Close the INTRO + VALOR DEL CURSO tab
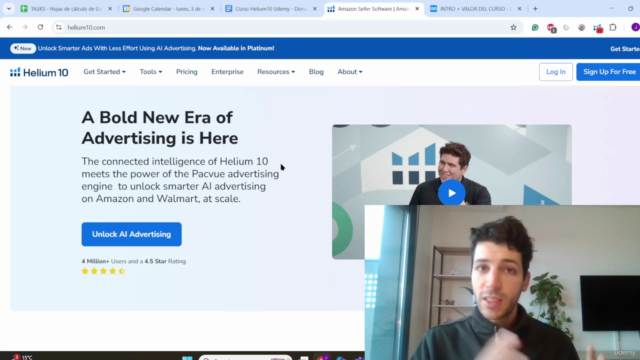 point(520,9)
